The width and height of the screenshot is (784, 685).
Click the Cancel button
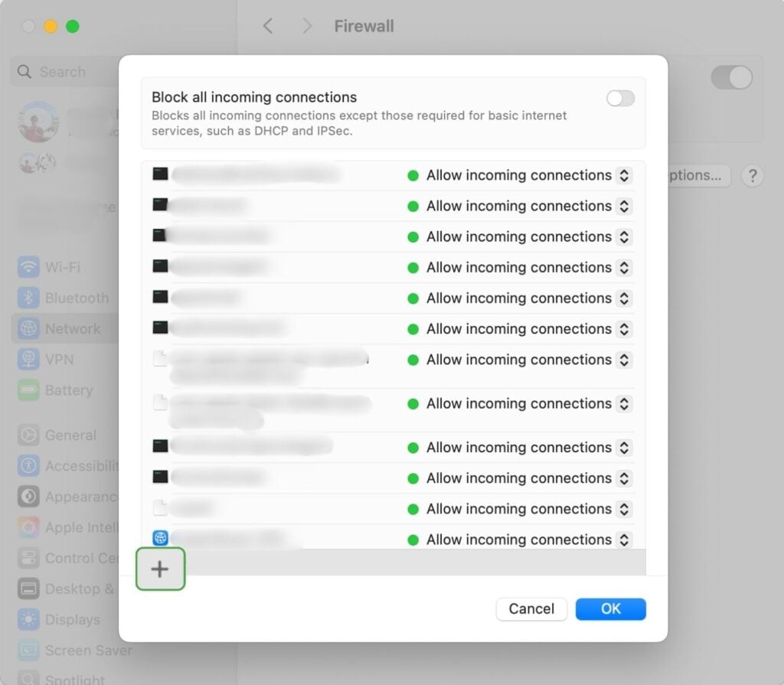point(531,609)
